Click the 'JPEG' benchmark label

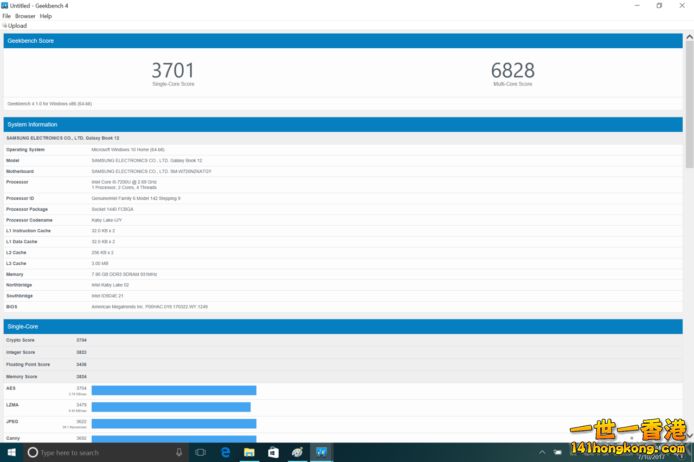[12, 422]
